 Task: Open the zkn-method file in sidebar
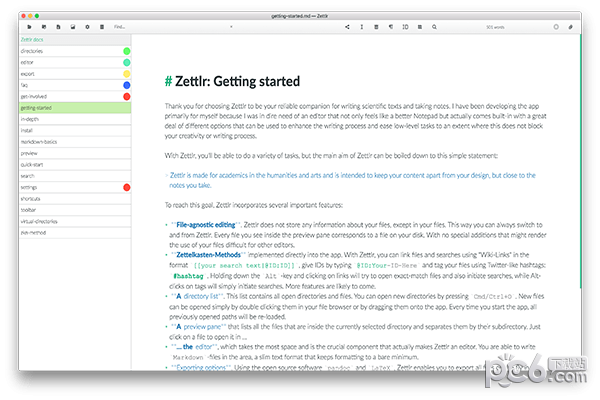[75, 233]
